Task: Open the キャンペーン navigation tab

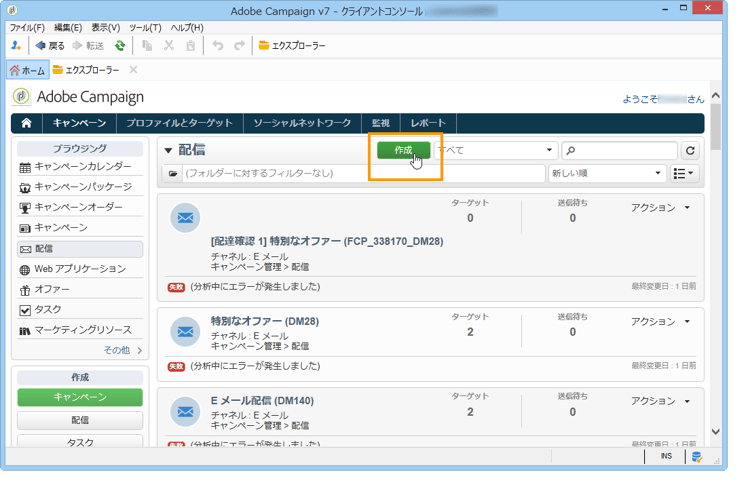Action: pyautogui.click(x=79, y=123)
